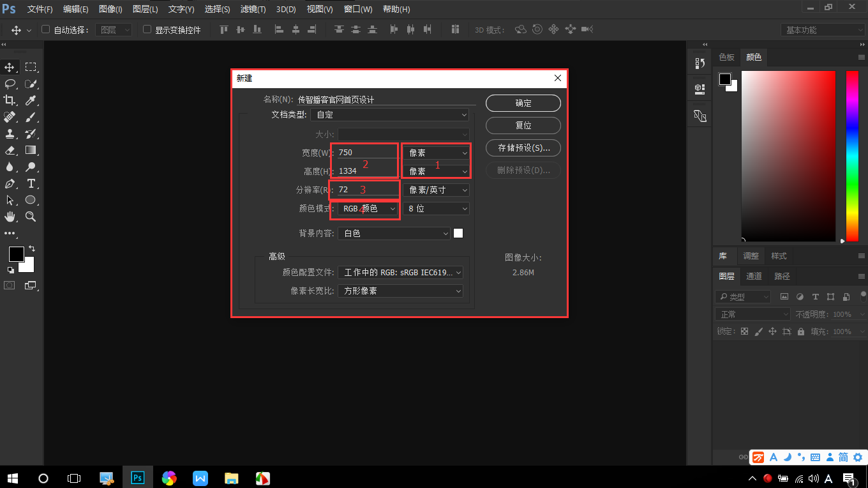Choose the Horizontal Type tool
Screen dimensions: 868x488
pyautogui.click(x=30, y=183)
